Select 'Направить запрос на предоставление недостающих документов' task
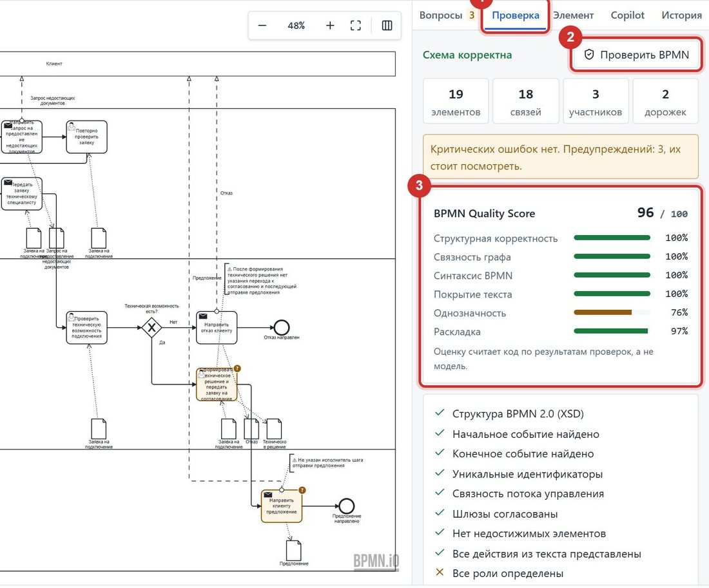This screenshot has width=709, height=588. click(22, 137)
